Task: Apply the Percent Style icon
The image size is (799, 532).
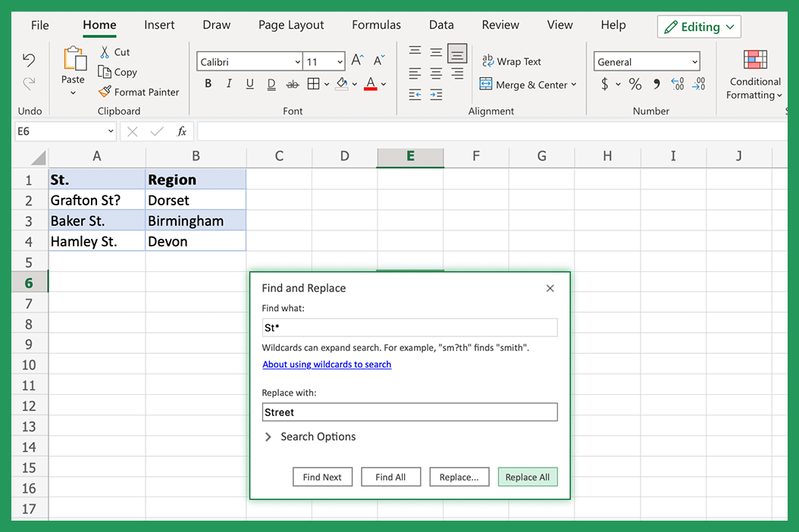Action: coord(635,84)
